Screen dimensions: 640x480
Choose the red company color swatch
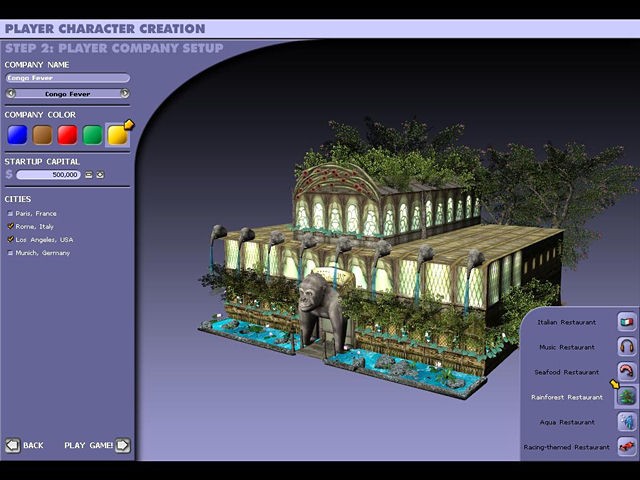67,135
